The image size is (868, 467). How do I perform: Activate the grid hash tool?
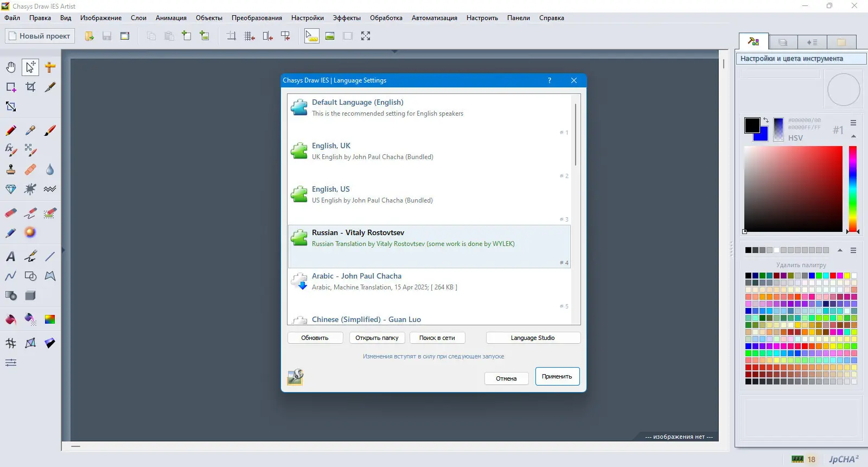pos(11,343)
